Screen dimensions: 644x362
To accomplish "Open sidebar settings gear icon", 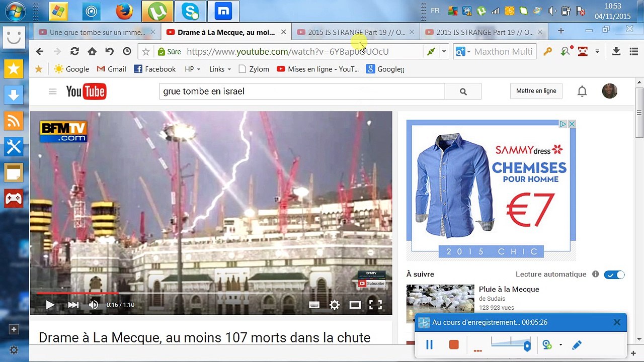I will pos(14,350).
